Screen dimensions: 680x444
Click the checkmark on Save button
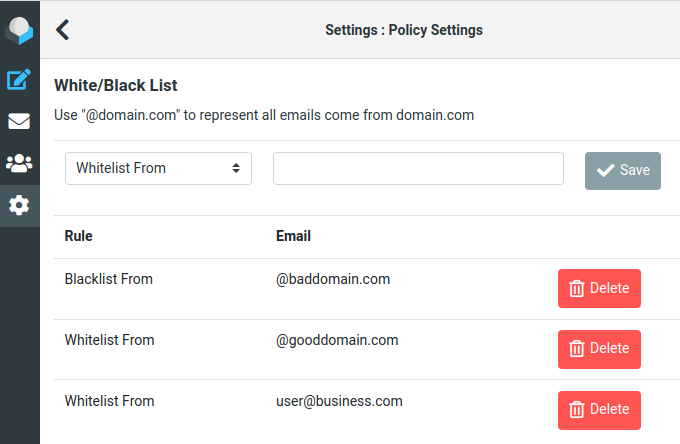605,170
